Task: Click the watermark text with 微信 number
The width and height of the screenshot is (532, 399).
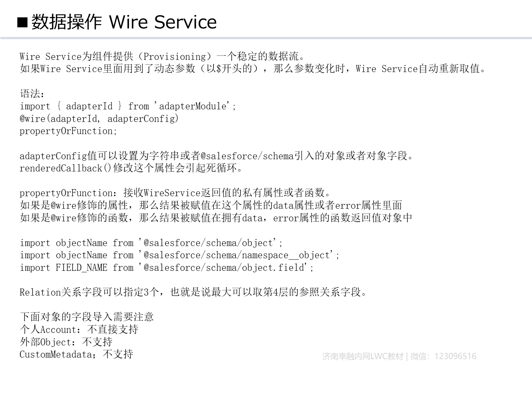Action: point(399,357)
